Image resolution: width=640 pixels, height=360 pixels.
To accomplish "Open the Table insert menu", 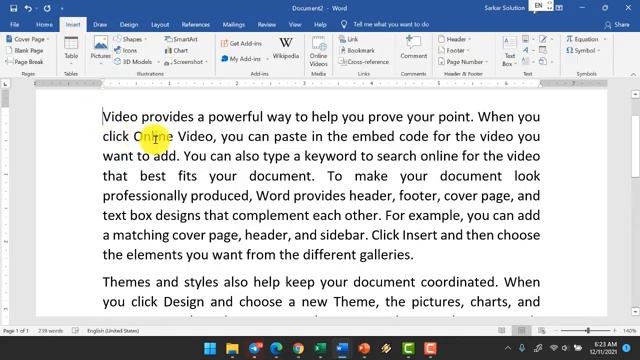I will click(x=71, y=51).
